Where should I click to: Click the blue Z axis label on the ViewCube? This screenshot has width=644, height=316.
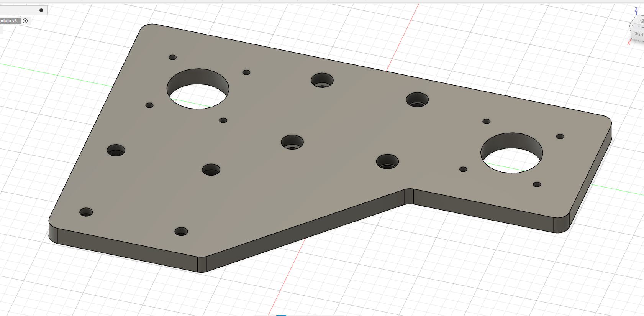point(636,10)
